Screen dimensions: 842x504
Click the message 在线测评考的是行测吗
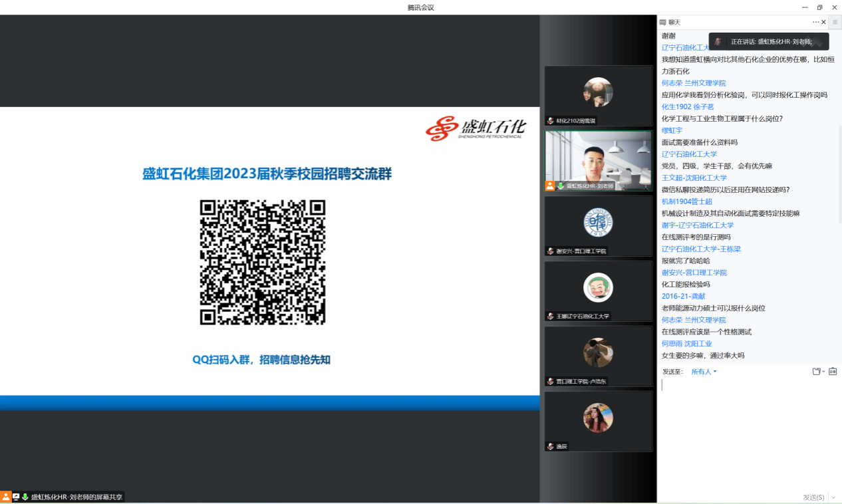point(696,237)
